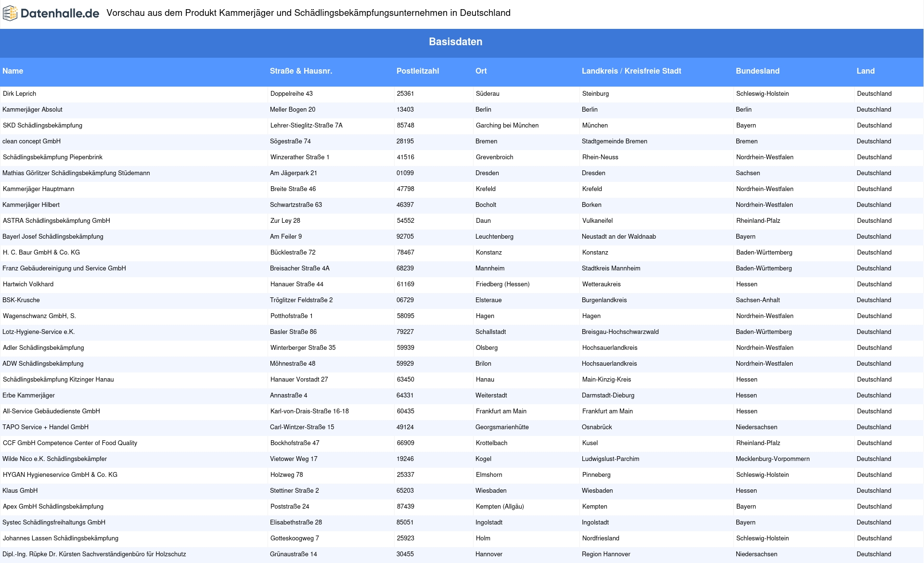924x563 pixels.
Task: Select the Kammerjäger Absolut row name
Action: (32, 110)
